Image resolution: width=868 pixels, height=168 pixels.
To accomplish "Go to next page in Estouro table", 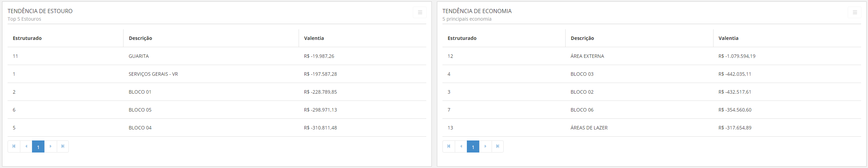I will coord(51,146).
